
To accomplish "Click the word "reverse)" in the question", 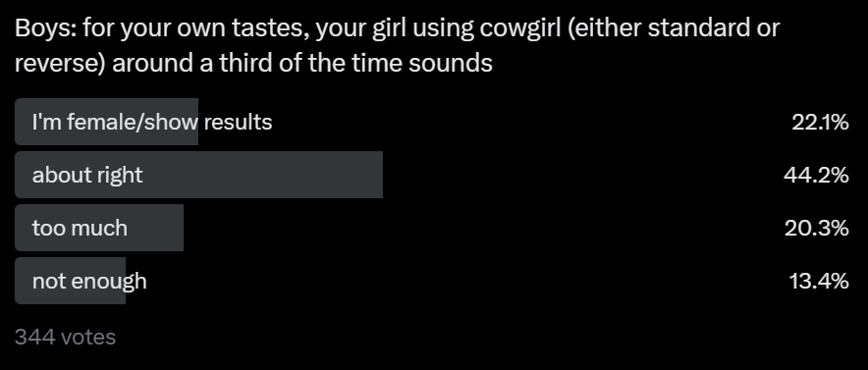I will [60, 64].
